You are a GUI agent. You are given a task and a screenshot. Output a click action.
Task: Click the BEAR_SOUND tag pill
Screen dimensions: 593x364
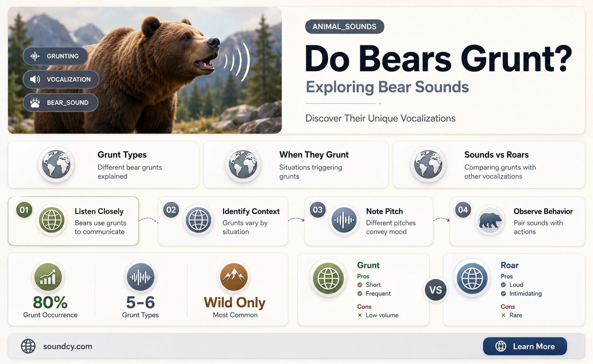[x=60, y=103]
